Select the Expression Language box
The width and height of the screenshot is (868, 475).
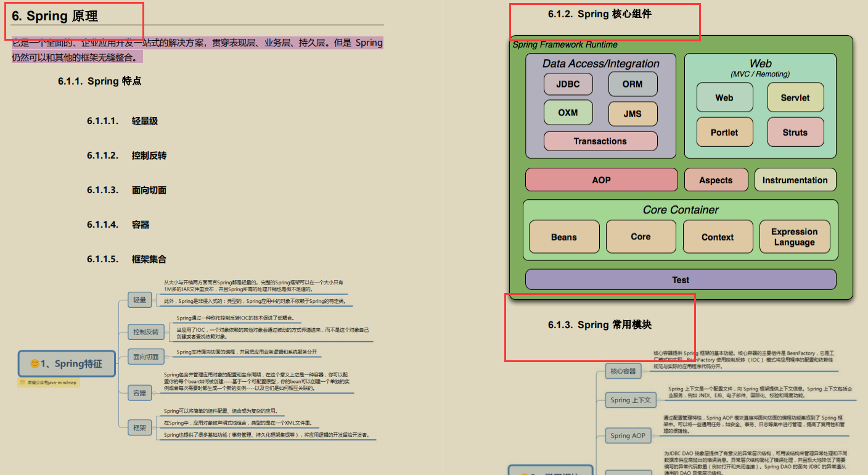point(795,237)
